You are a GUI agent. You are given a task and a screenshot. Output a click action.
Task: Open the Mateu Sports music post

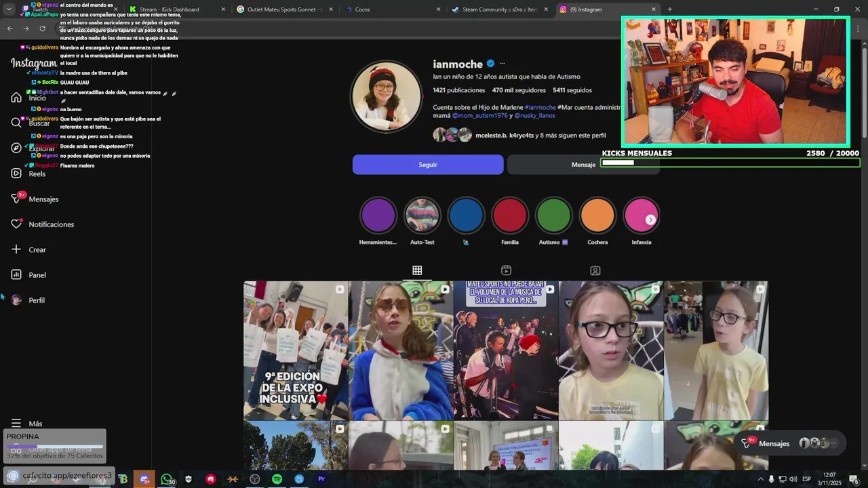coord(506,350)
